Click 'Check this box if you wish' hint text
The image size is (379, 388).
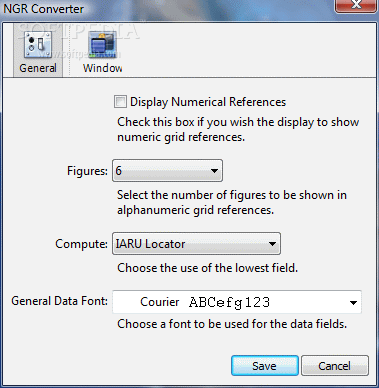pyautogui.click(x=238, y=129)
